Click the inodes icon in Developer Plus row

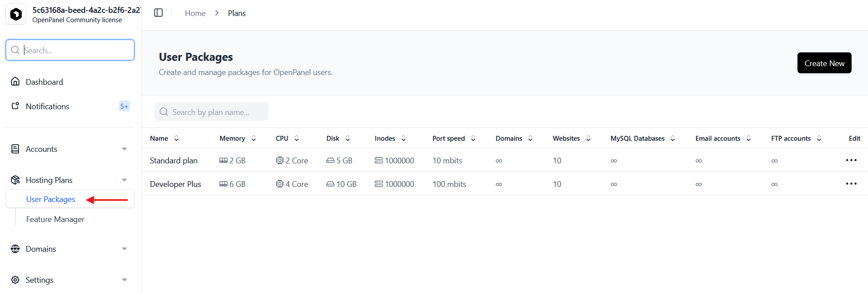pos(379,184)
